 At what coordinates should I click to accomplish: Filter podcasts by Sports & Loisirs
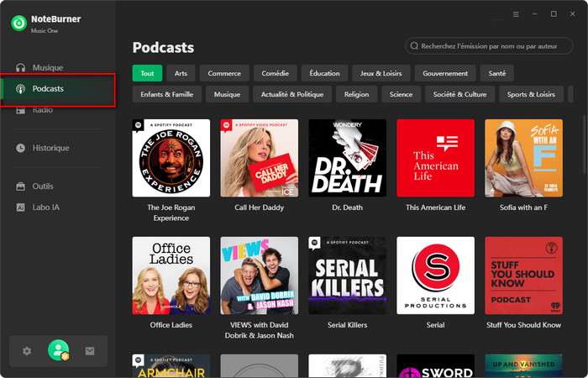531,94
